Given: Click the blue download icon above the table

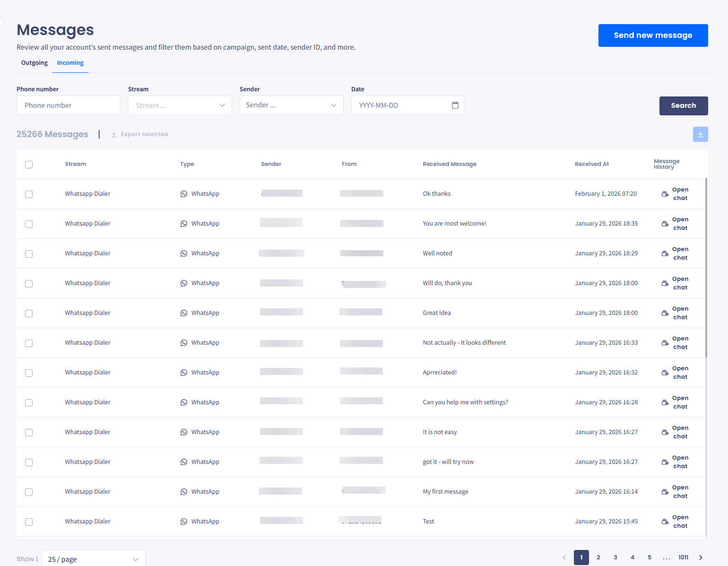Looking at the screenshot, I should (700, 134).
